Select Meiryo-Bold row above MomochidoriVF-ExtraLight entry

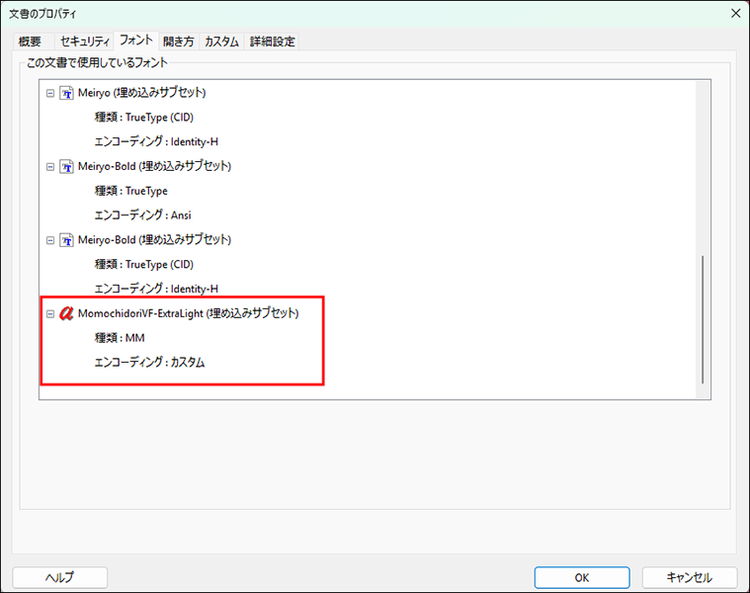154,240
